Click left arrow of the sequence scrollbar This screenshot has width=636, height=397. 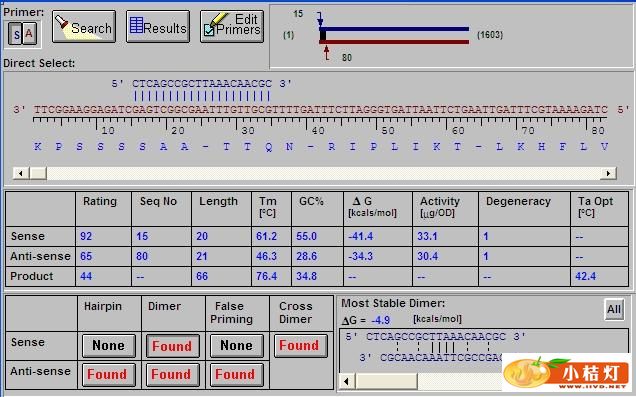[21, 173]
